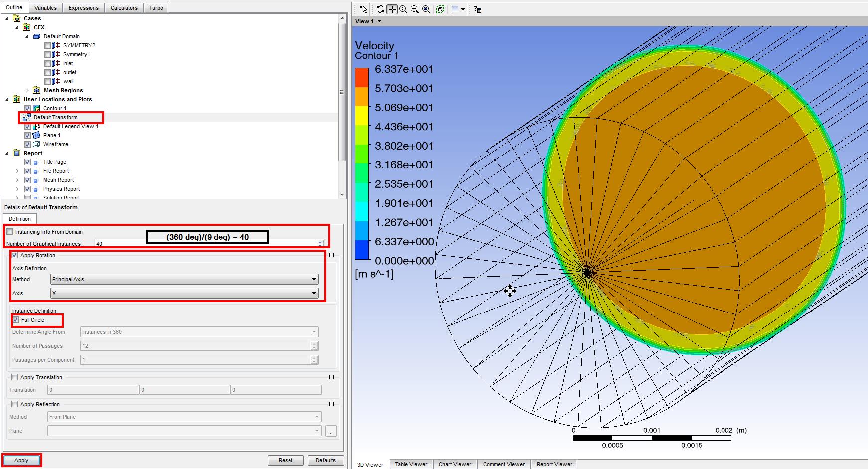Screen dimensions: 868x469
Task: Click the Select mode cursor icon
Action: (x=363, y=9)
